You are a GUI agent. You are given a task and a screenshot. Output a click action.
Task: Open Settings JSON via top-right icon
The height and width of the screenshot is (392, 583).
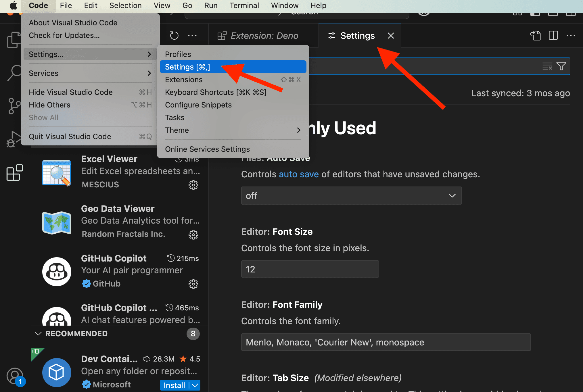click(535, 36)
